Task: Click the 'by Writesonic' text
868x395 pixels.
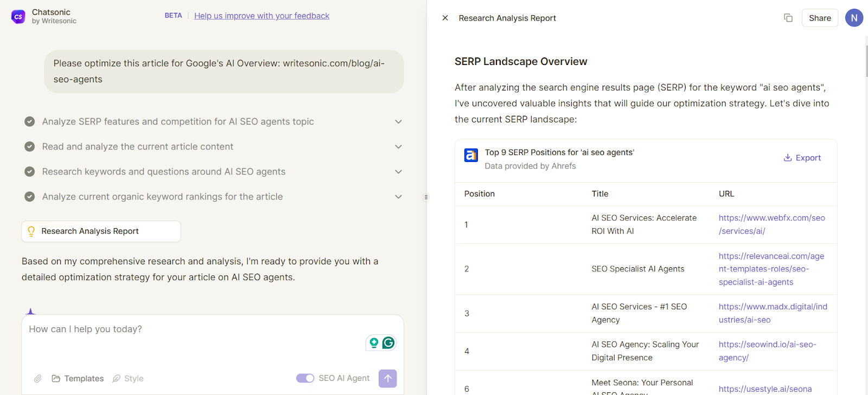Action: (54, 21)
